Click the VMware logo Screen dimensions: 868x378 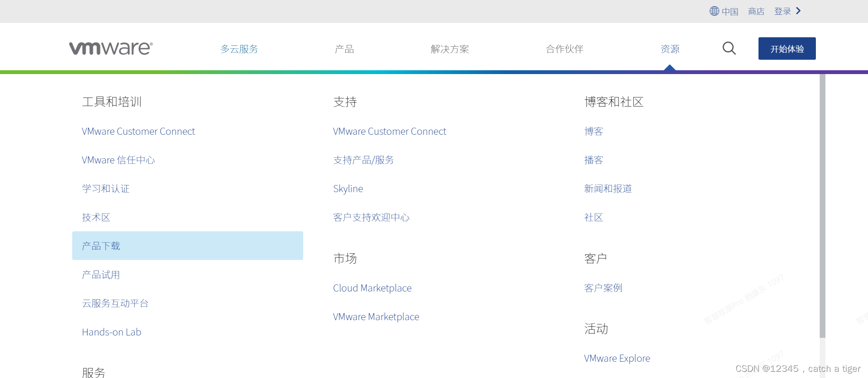click(x=111, y=48)
